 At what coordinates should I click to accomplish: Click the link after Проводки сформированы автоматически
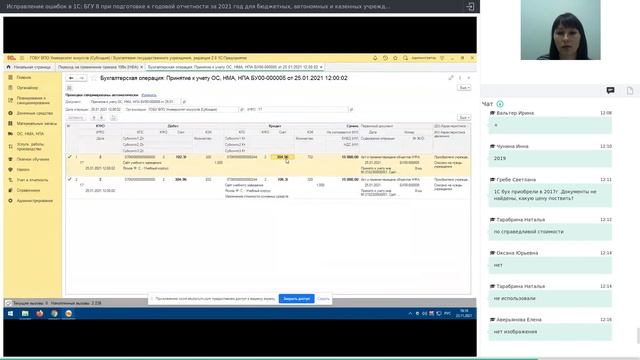(x=149, y=95)
